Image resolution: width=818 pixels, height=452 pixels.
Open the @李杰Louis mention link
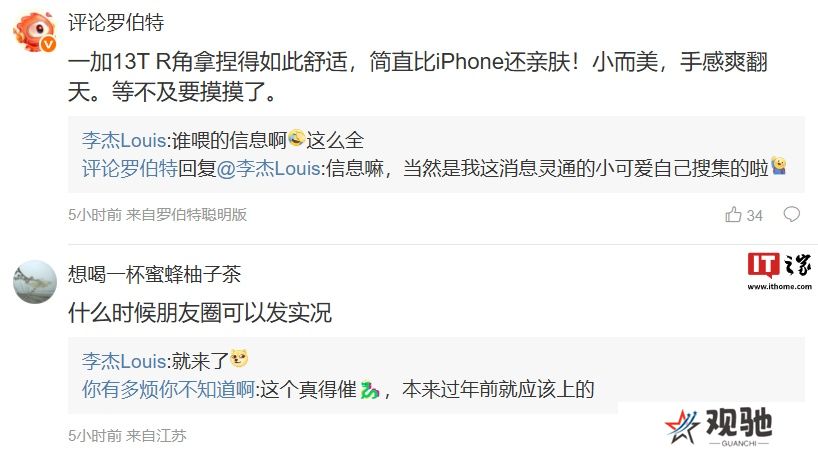268,168
